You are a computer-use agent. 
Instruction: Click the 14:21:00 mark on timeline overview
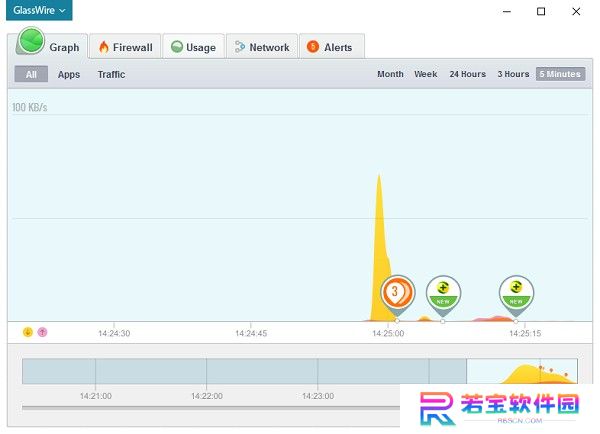pyautogui.click(x=96, y=396)
